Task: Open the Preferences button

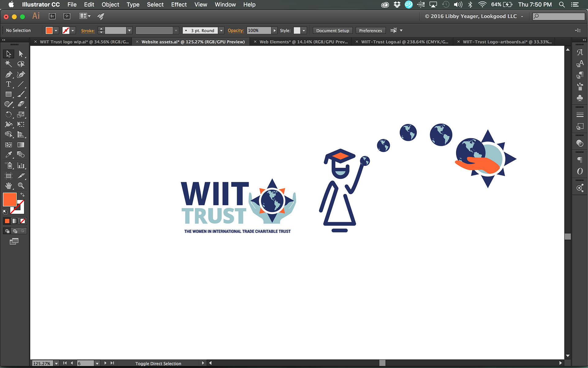Action: point(370,31)
